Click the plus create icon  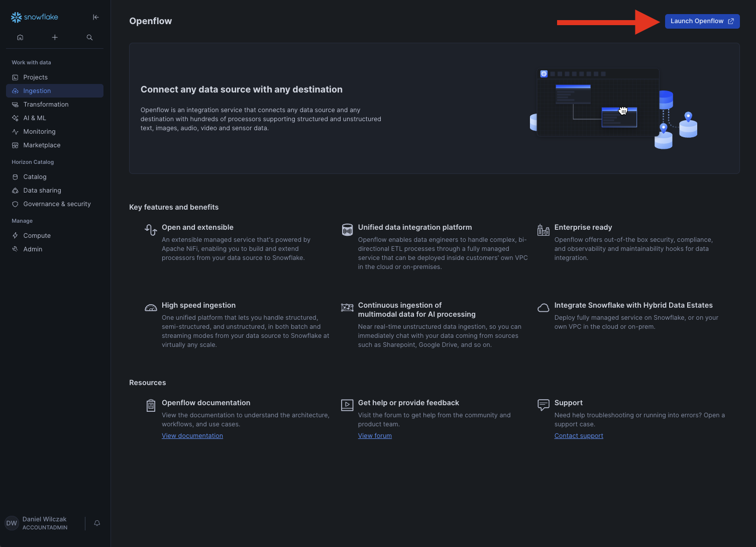(x=55, y=37)
